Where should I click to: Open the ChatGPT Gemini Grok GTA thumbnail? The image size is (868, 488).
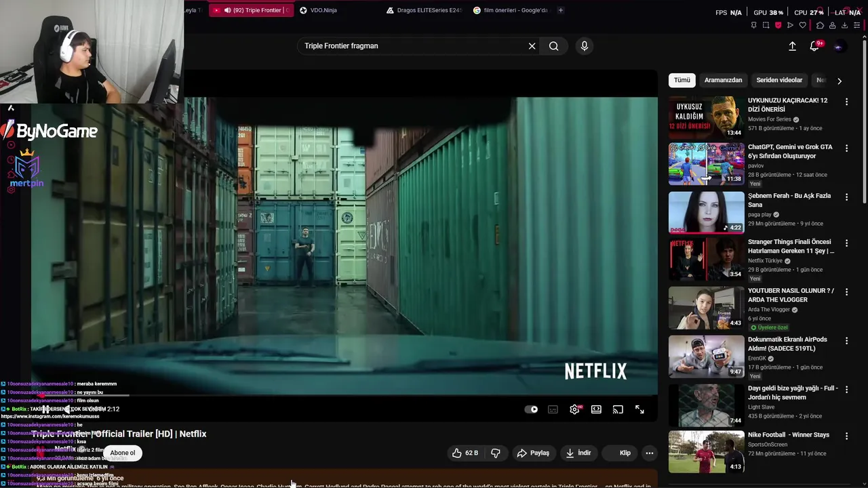706,164
